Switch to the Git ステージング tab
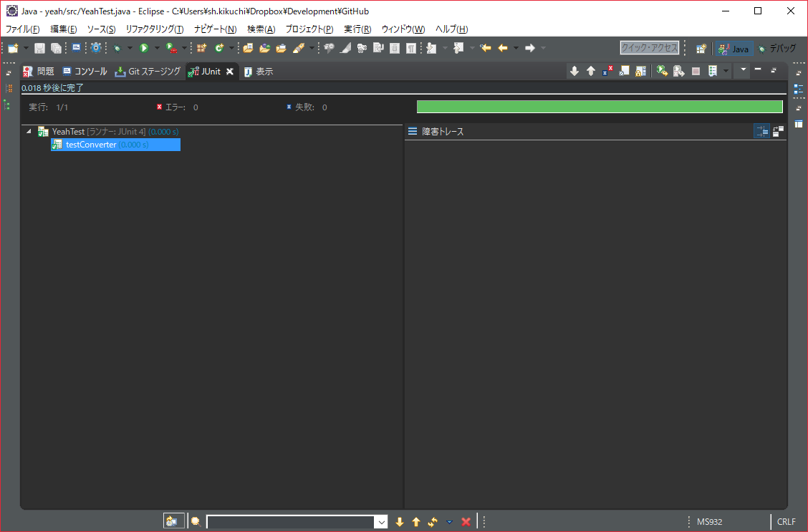Screen dimensions: 808x532 tap(148, 72)
